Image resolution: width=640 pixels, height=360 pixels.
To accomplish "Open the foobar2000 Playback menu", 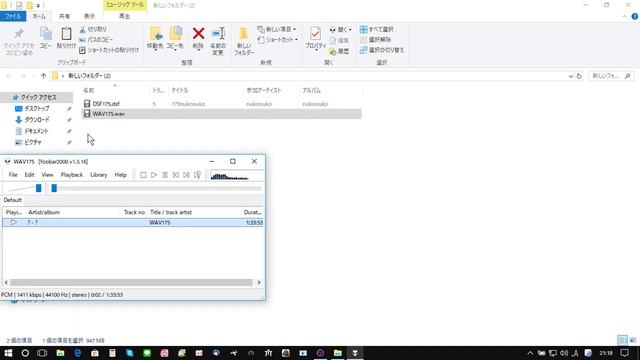I will (x=72, y=175).
